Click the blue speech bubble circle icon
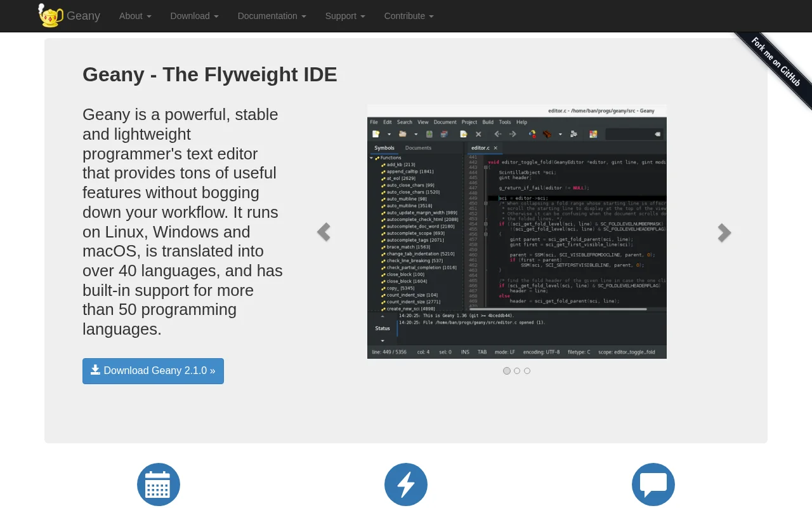 point(653,485)
